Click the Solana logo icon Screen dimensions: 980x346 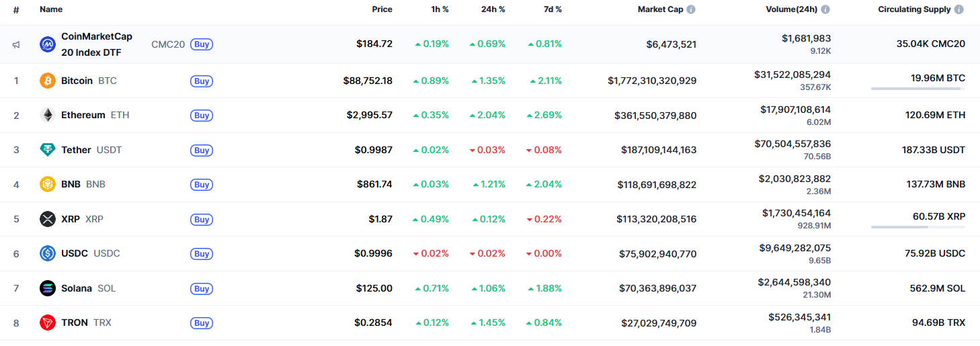pyautogui.click(x=48, y=288)
